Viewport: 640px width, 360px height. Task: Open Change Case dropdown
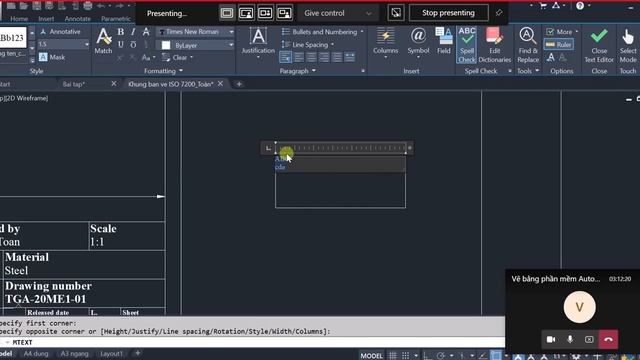[x=149, y=58]
